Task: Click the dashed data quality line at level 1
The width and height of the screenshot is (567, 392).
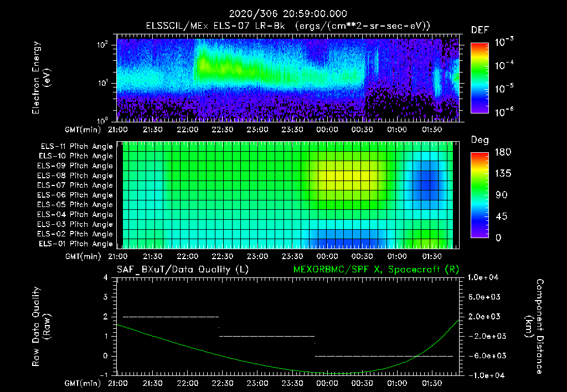Action: point(267,336)
